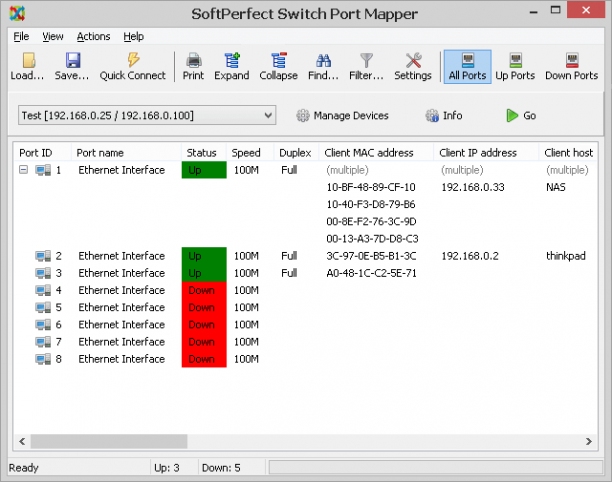Click the green Up status of port 1
Viewport: 612px width, 482px height.
(x=204, y=170)
